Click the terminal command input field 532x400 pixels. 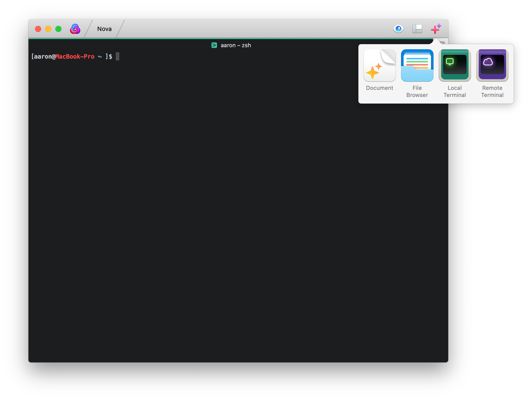click(x=119, y=57)
